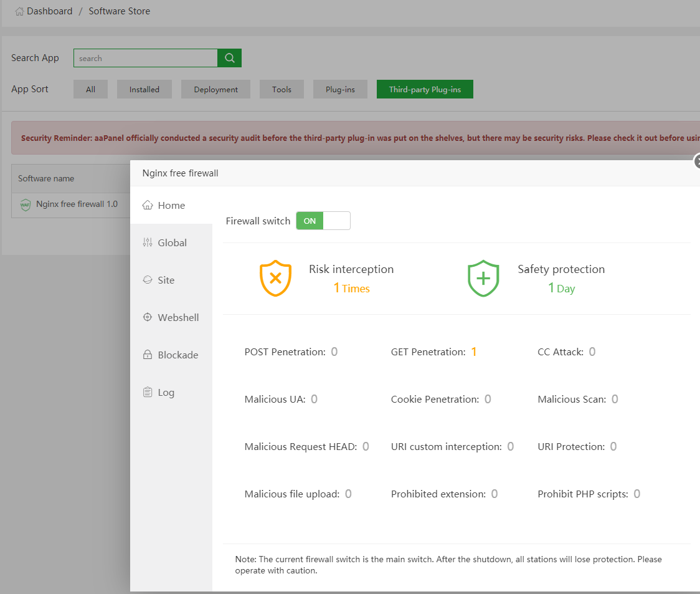This screenshot has height=594, width=700.
Task: Click the home icon beside Dashboard
Action: [20, 11]
